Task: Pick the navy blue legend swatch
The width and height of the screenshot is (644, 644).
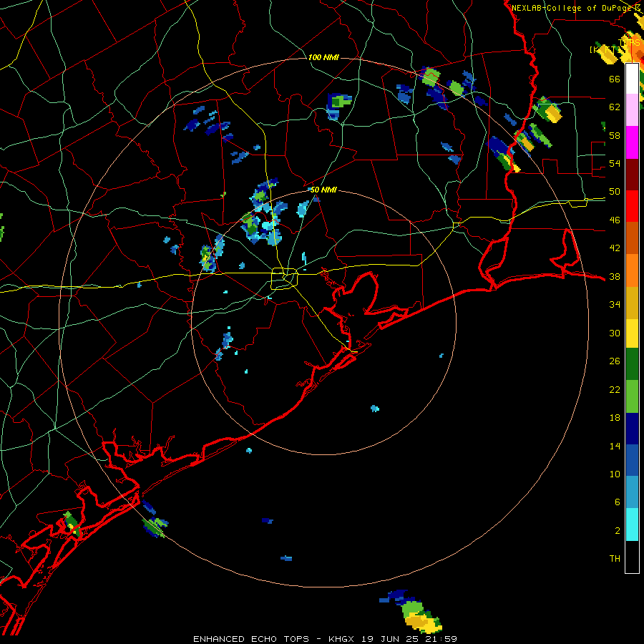Action: pyautogui.click(x=632, y=429)
